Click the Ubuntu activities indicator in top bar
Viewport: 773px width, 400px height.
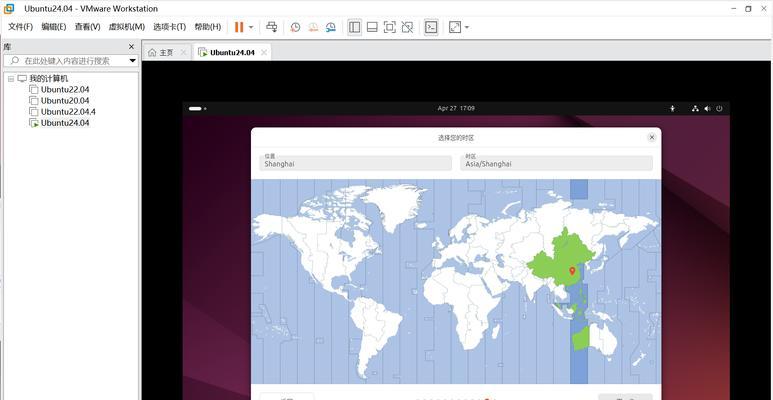click(197, 109)
